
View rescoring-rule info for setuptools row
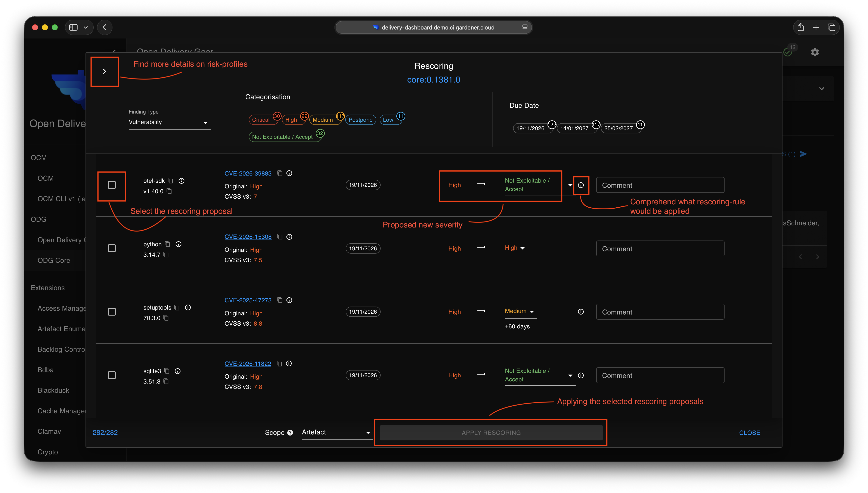(581, 312)
